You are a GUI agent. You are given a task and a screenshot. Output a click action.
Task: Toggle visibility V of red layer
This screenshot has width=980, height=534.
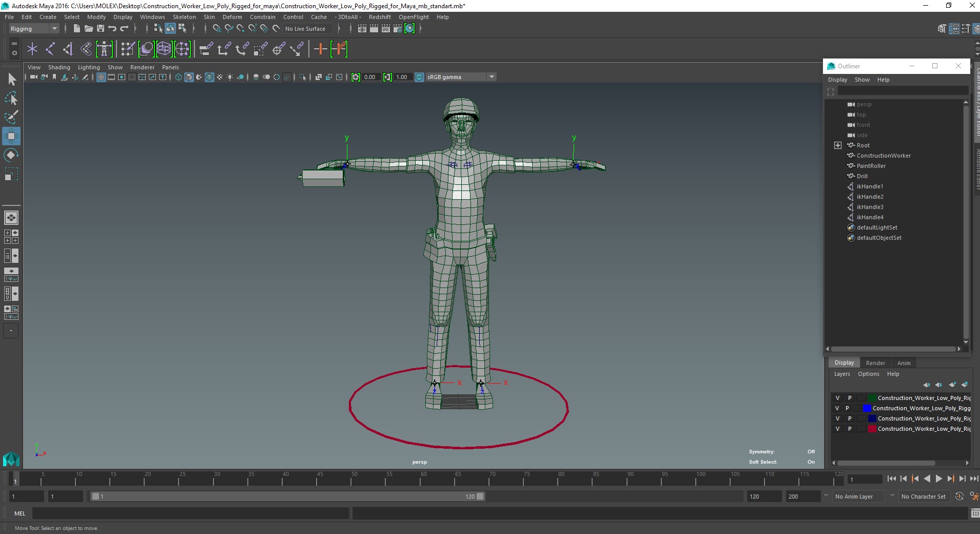click(x=837, y=429)
